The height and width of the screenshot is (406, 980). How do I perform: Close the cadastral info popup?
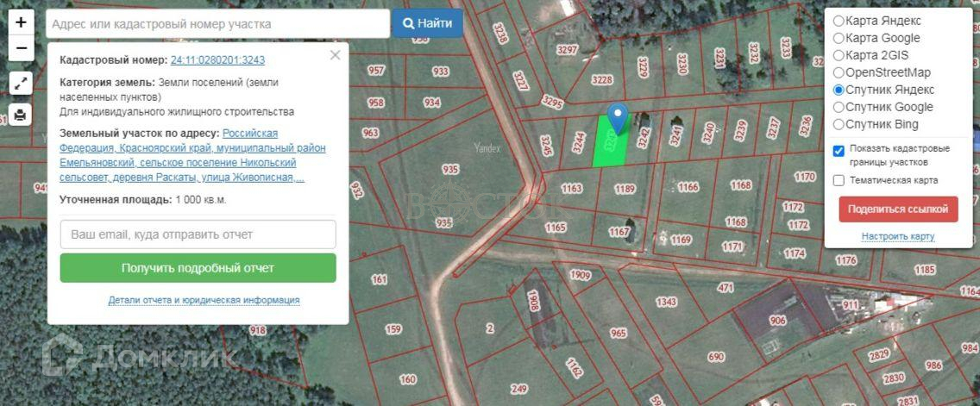click(335, 55)
